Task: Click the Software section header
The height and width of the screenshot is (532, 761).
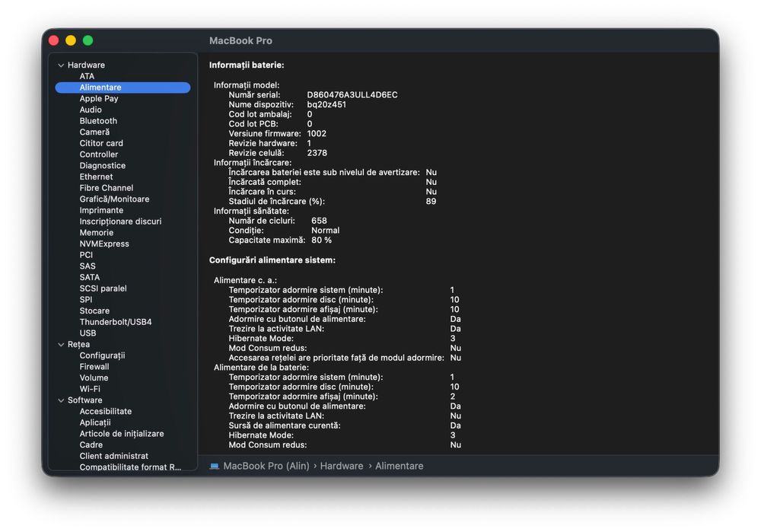Action: 85,400
